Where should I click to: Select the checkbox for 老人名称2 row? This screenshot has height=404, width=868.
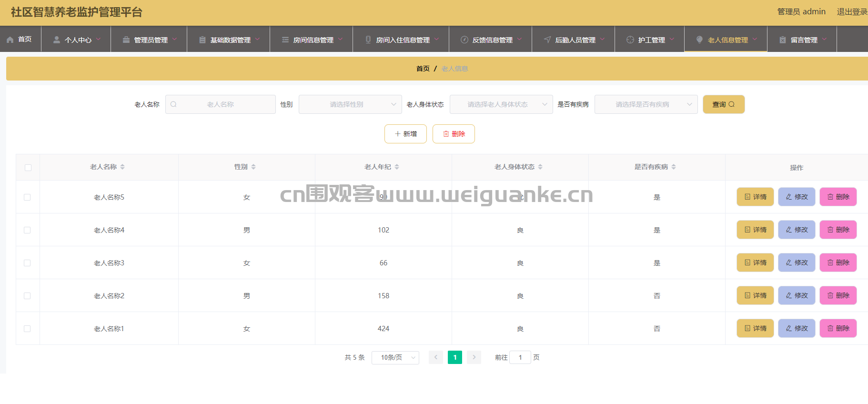click(x=27, y=296)
